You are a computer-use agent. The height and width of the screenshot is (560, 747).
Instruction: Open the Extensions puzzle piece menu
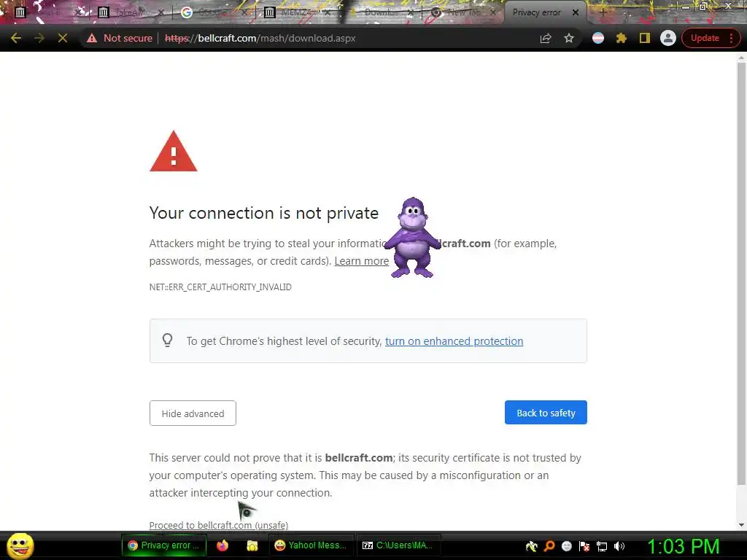point(622,38)
